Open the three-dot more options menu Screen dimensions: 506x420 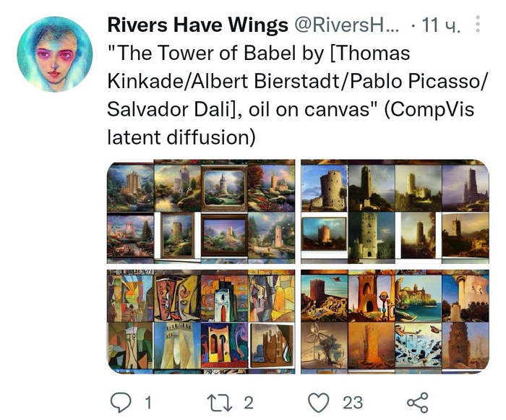[x=478, y=24]
